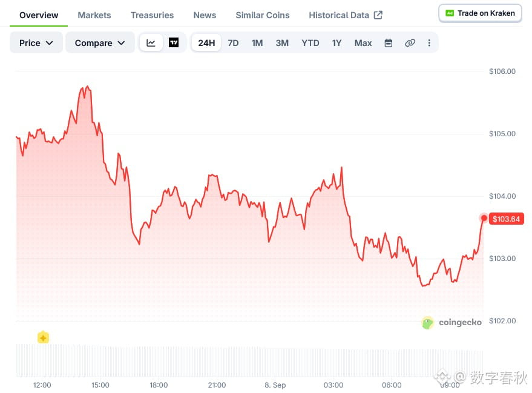The image size is (532, 393).
Task: Copy chart link via chain icon
Action: (410, 43)
